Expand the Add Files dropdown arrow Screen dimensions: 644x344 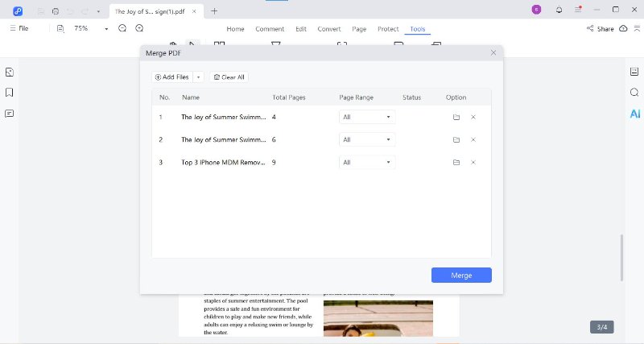click(198, 77)
